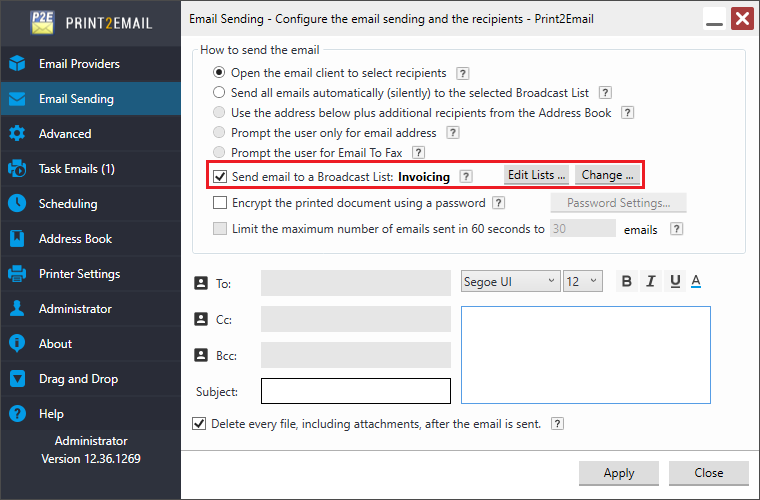The width and height of the screenshot is (760, 500).
Task: Enable Encrypt the printed document checkbox
Action: 220,203
